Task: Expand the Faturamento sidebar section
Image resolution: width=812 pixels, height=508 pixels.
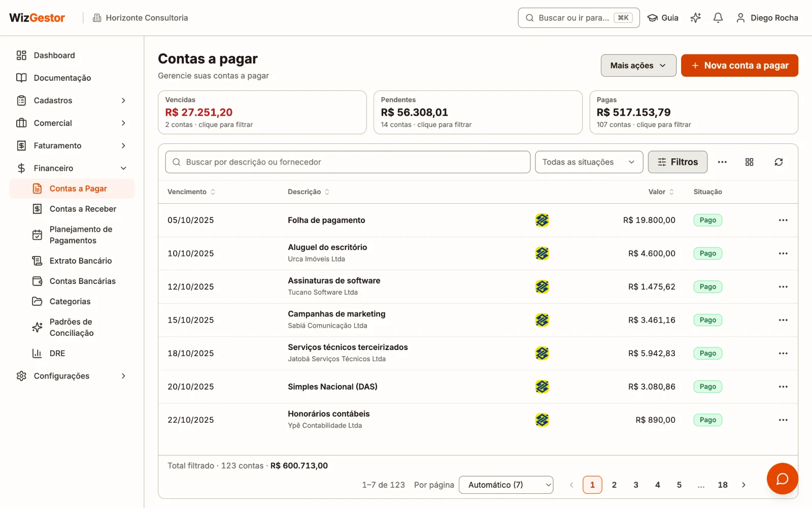Action: click(72, 146)
